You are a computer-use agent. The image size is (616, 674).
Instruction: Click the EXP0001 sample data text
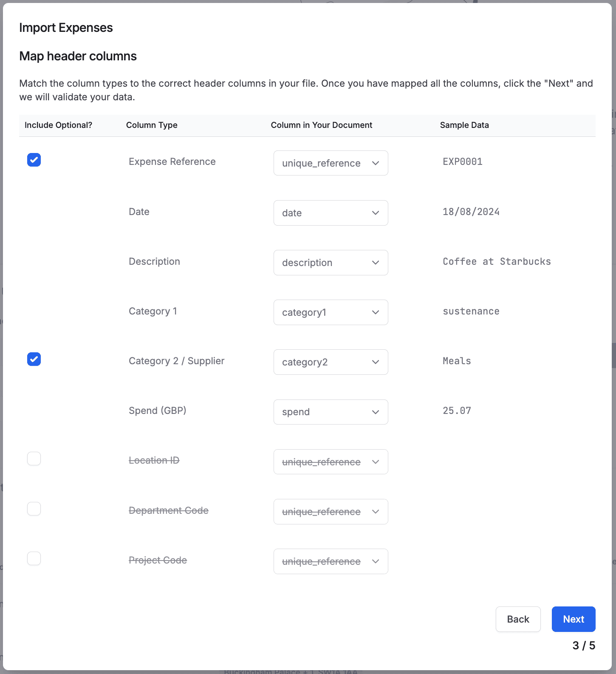(462, 162)
